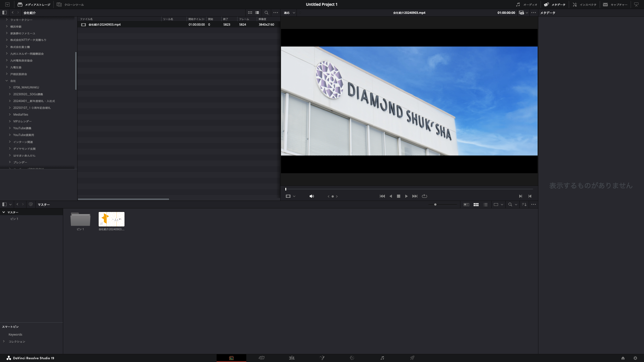Stop viewer playback

tap(398, 196)
